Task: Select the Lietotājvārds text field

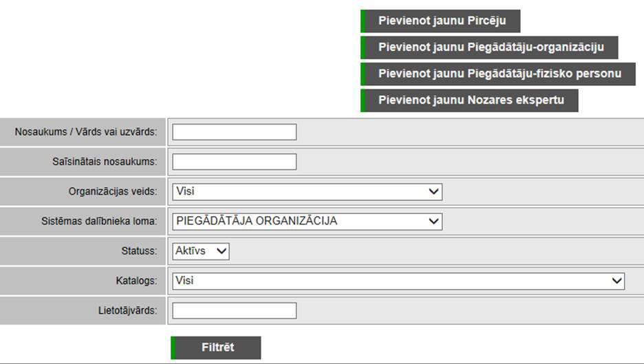Action: 234,311
